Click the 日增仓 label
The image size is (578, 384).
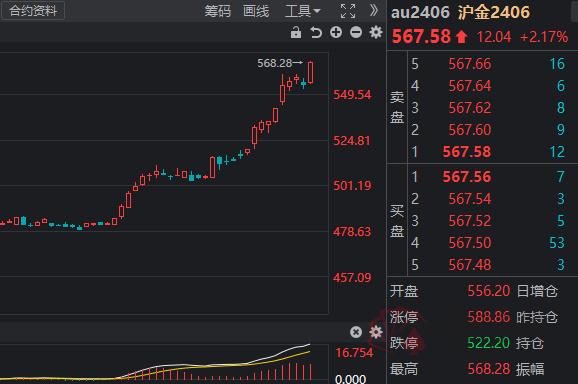537,292
